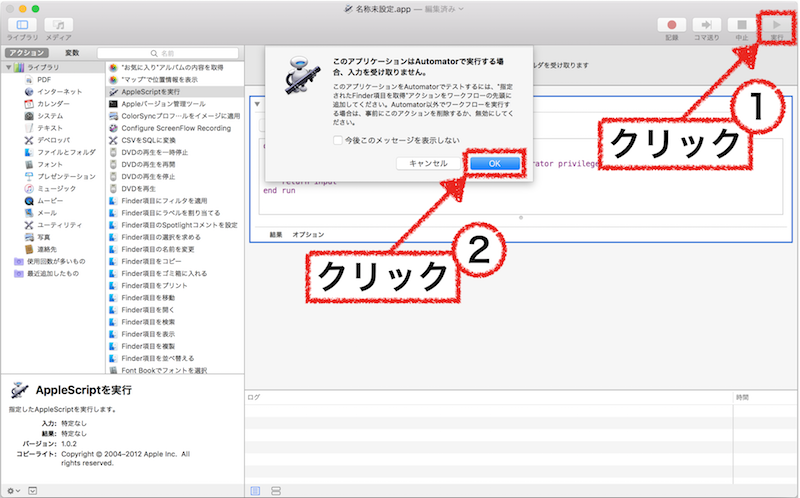Run the workflow with 実行 button
This screenshot has height=498, width=800.
click(777, 24)
